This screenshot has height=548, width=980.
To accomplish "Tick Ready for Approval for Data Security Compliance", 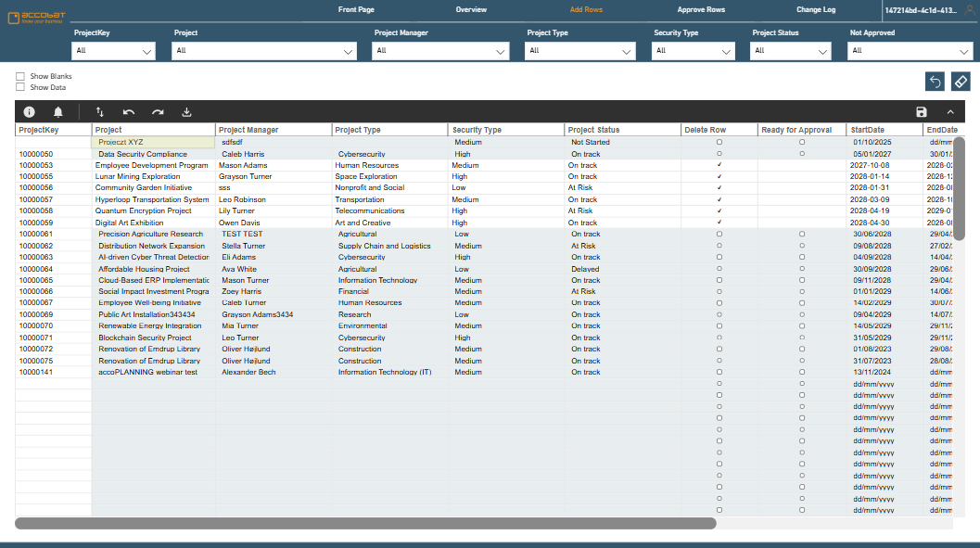I will coord(802,154).
